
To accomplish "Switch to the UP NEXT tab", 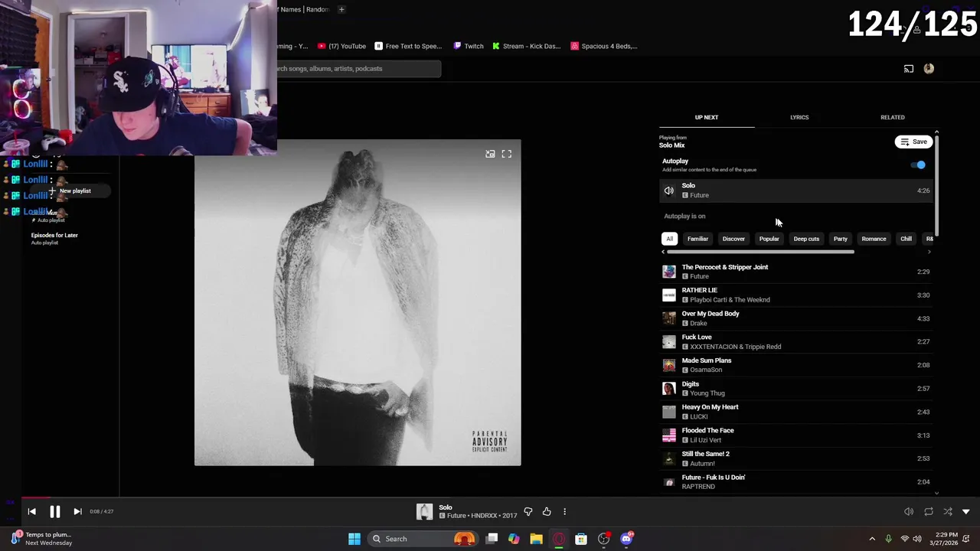I will [707, 117].
